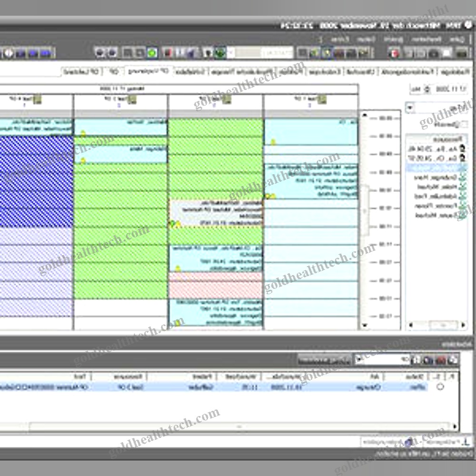Click the pair of round dark icons in the toolbar
Viewport: 476px width, 476px height.
(106, 53)
